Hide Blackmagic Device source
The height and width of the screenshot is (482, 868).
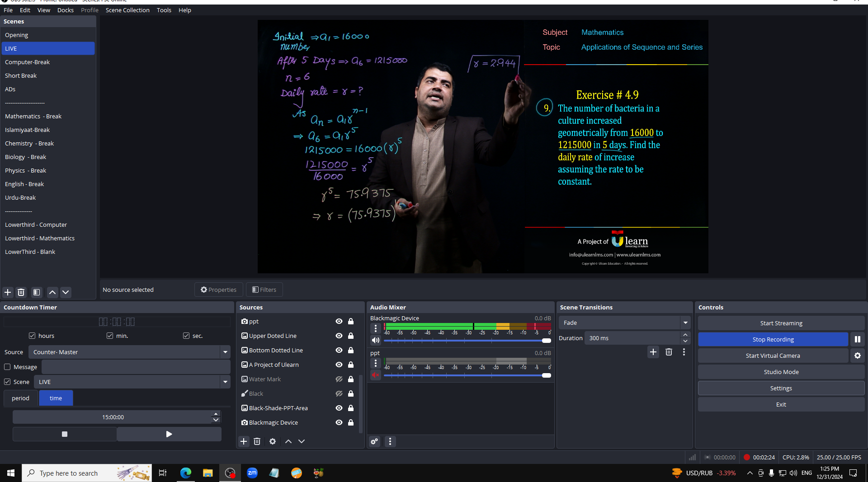[339, 422]
